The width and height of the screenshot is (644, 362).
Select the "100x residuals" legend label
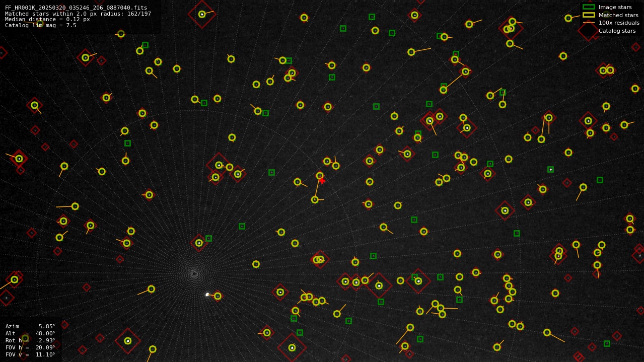click(619, 23)
